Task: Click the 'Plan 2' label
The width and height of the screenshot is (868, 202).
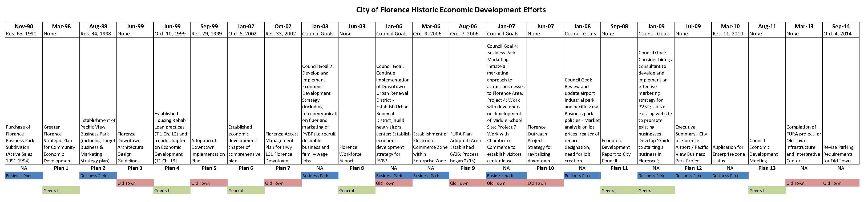Action: click(x=98, y=168)
